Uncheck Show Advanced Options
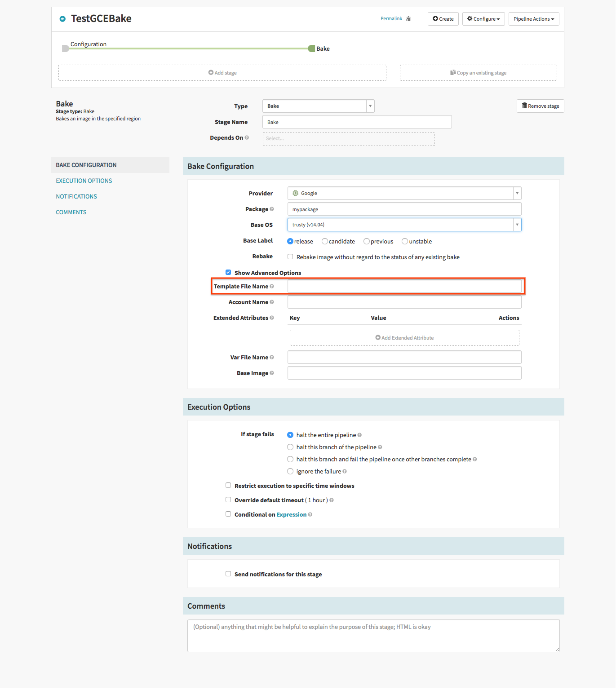616x690 pixels. pyautogui.click(x=228, y=272)
